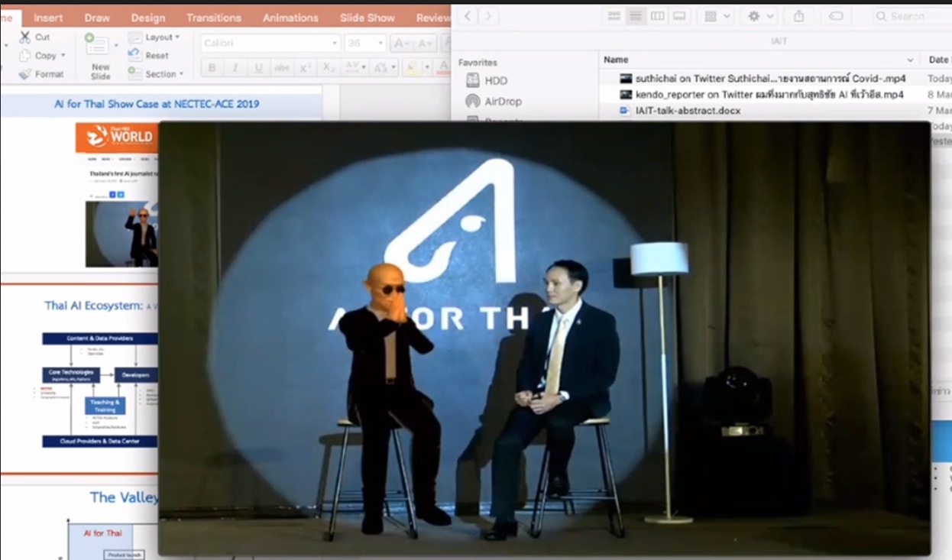Add a slide with New Slide

(100, 56)
